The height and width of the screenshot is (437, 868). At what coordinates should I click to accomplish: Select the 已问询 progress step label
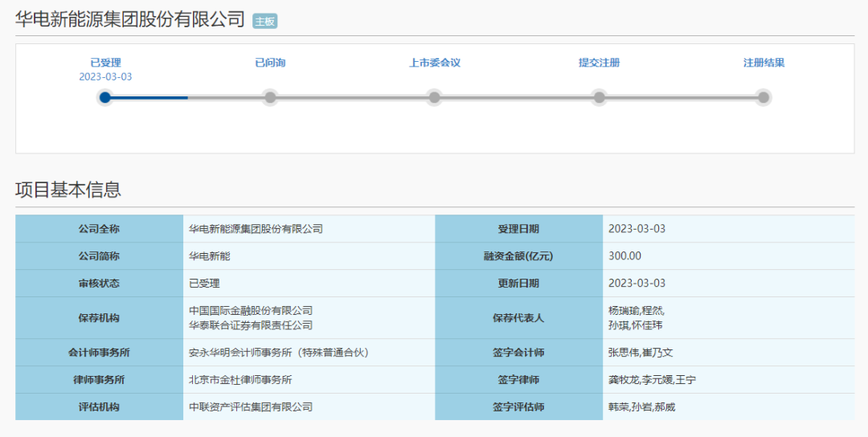[x=270, y=63]
